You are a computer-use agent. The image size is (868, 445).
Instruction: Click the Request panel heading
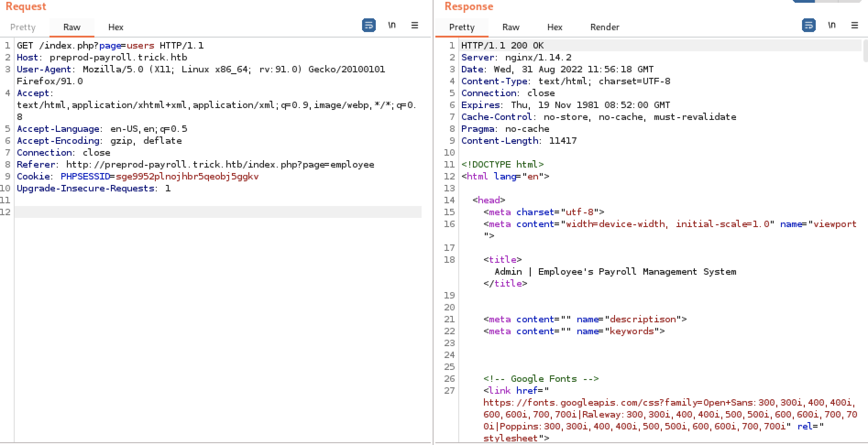coord(26,6)
